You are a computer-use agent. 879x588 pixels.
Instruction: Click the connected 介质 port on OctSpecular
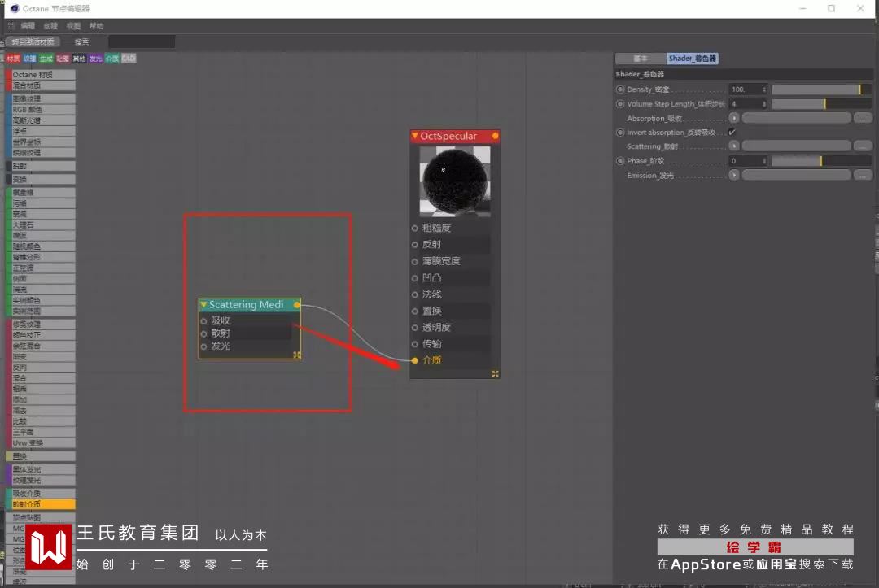(x=415, y=360)
